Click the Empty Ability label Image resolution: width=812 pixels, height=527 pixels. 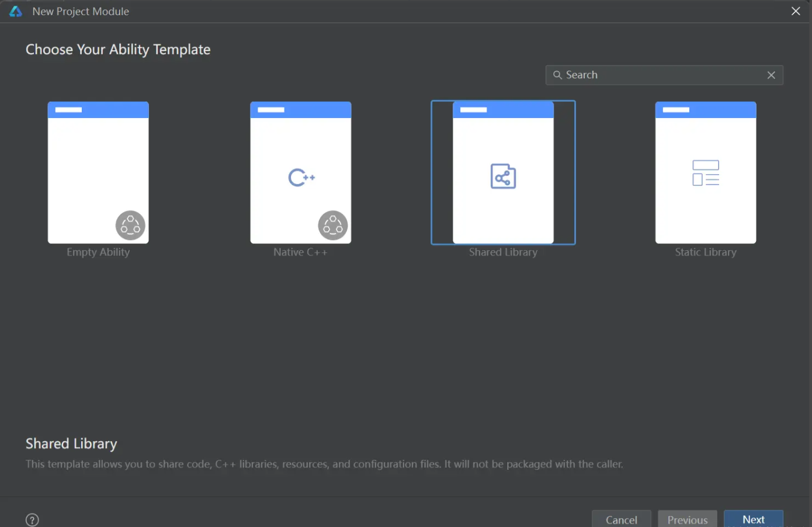pos(98,252)
